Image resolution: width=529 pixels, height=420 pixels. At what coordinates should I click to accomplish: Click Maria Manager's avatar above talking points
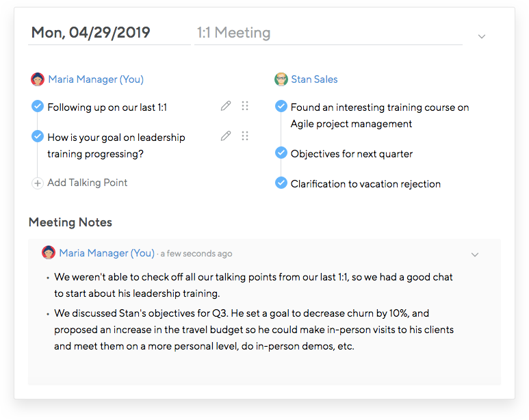tap(38, 79)
